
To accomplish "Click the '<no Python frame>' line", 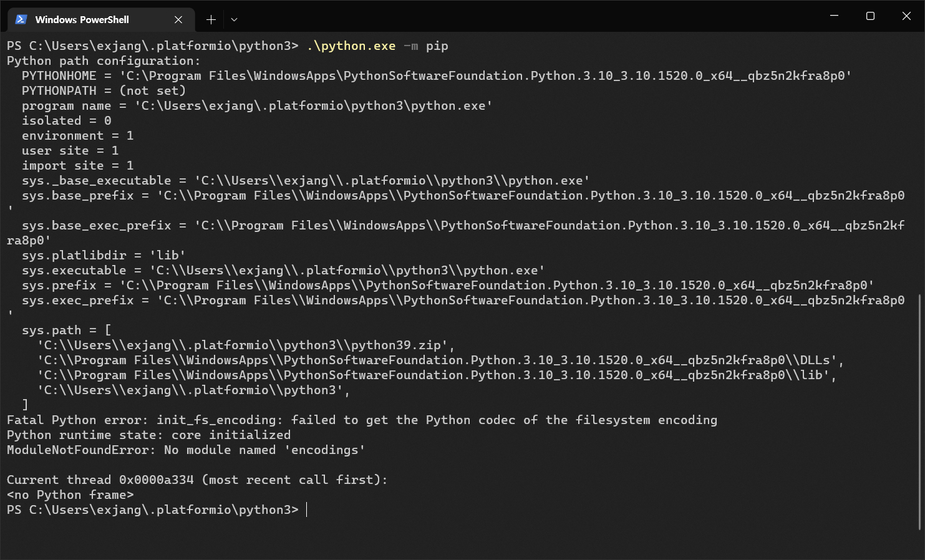I will (x=70, y=495).
